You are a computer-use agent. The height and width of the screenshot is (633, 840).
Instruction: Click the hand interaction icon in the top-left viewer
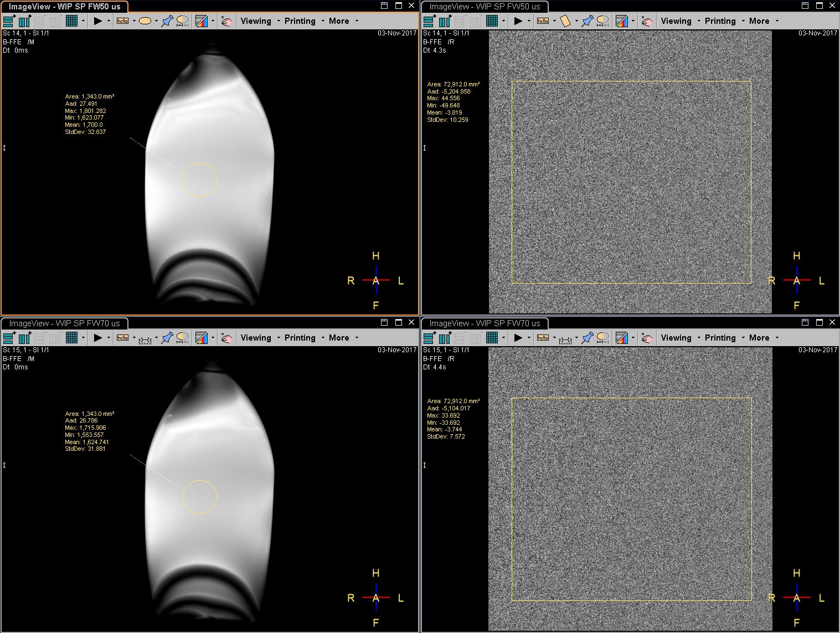226,21
